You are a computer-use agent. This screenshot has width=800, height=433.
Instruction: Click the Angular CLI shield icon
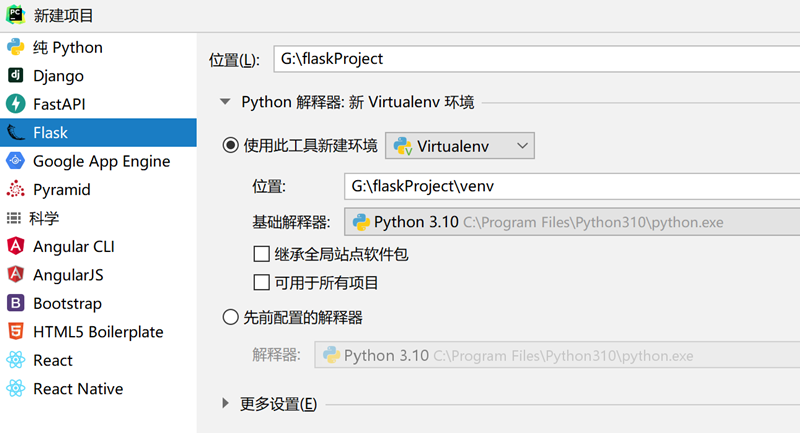15,246
